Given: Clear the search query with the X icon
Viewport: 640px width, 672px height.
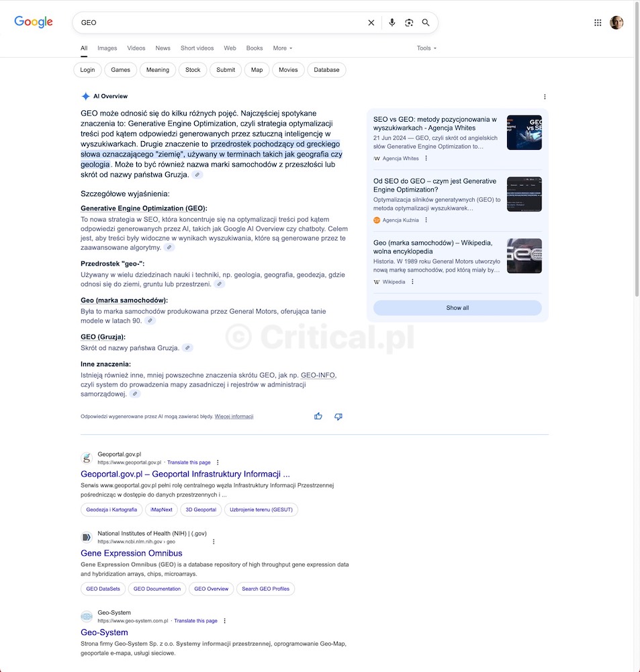Looking at the screenshot, I should pos(371,23).
